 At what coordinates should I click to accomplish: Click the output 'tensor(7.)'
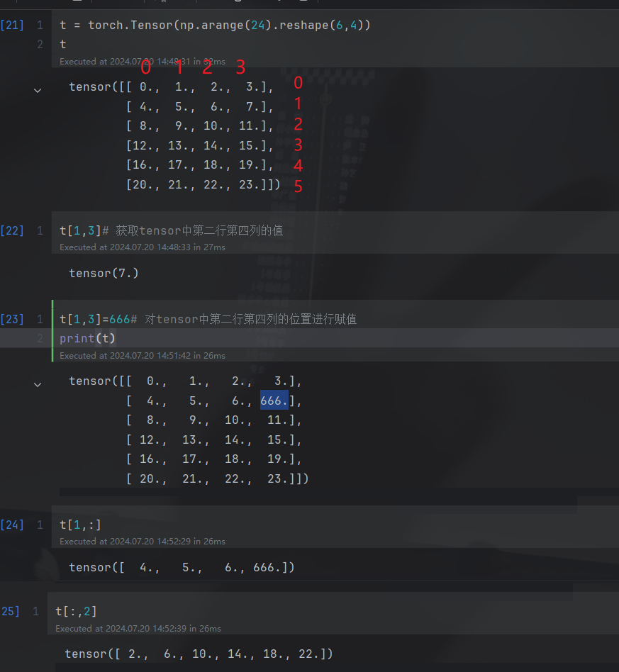tap(104, 273)
